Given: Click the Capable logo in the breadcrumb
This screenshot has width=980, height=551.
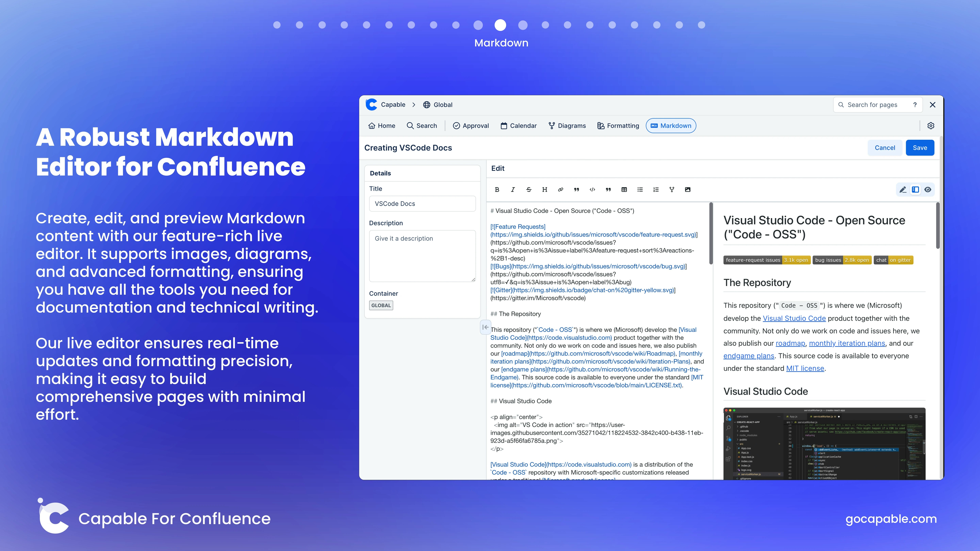Looking at the screenshot, I should coord(371,105).
